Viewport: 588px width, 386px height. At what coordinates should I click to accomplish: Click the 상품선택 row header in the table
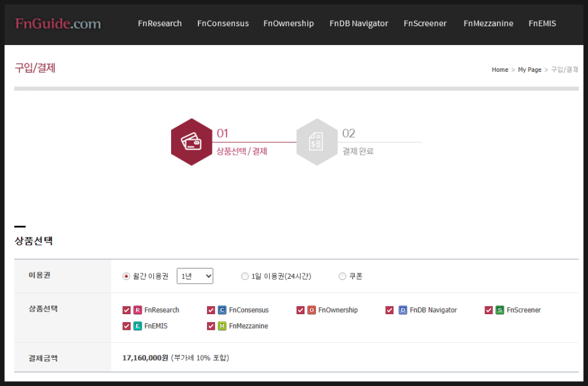pyautogui.click(x=43, y=309)
